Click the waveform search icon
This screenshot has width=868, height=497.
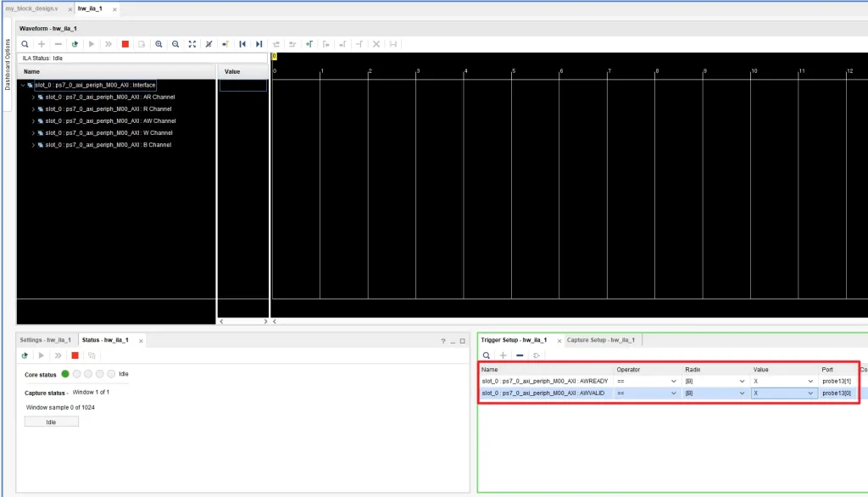tap(25, 44)
